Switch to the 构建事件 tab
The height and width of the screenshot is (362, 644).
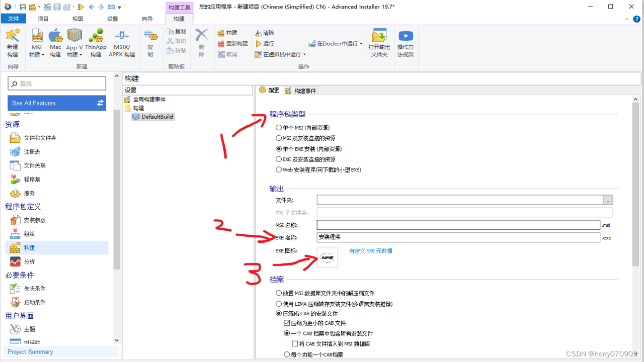tap(300, 90)
